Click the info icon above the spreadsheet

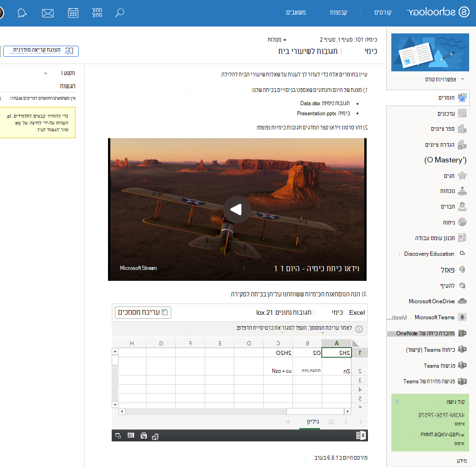[x=359, y=329]
